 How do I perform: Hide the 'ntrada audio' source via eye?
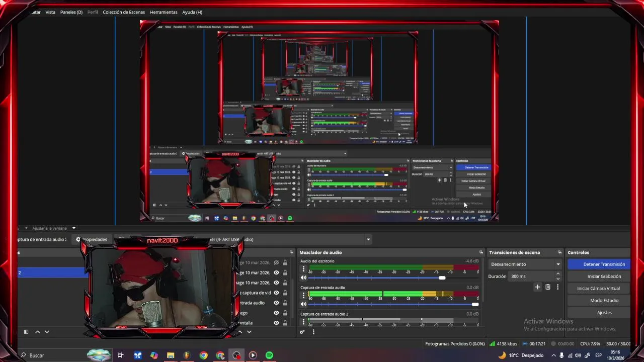click(276, 303)
